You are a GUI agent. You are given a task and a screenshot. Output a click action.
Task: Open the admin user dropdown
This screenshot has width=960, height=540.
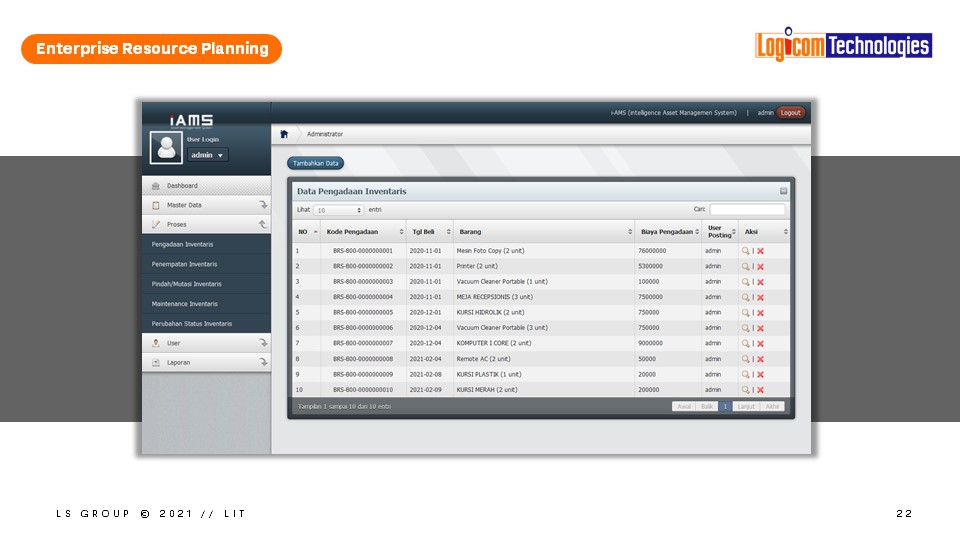(x=208, y=155)
